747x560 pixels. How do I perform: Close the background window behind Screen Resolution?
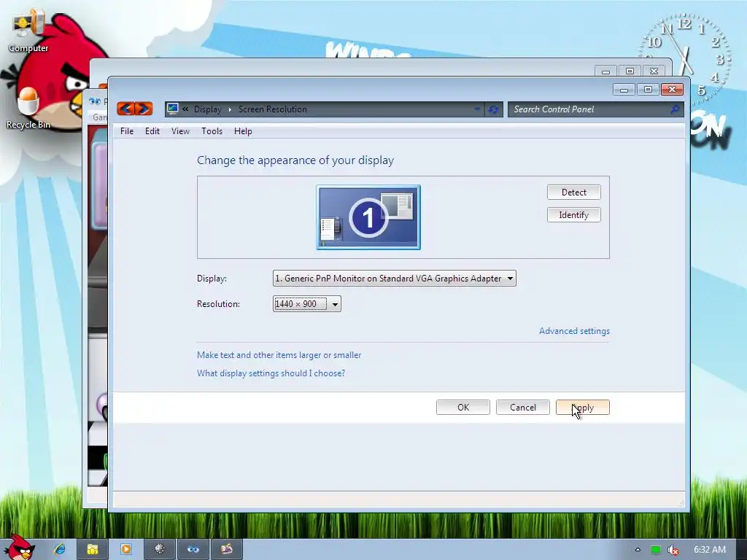click(x=654, y=71)
